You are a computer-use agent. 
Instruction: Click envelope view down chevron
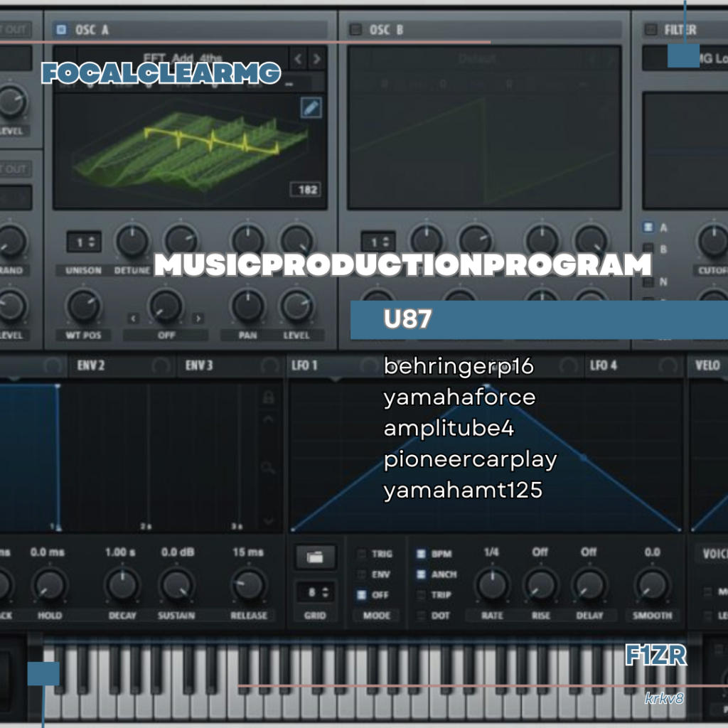coord(268,521)
